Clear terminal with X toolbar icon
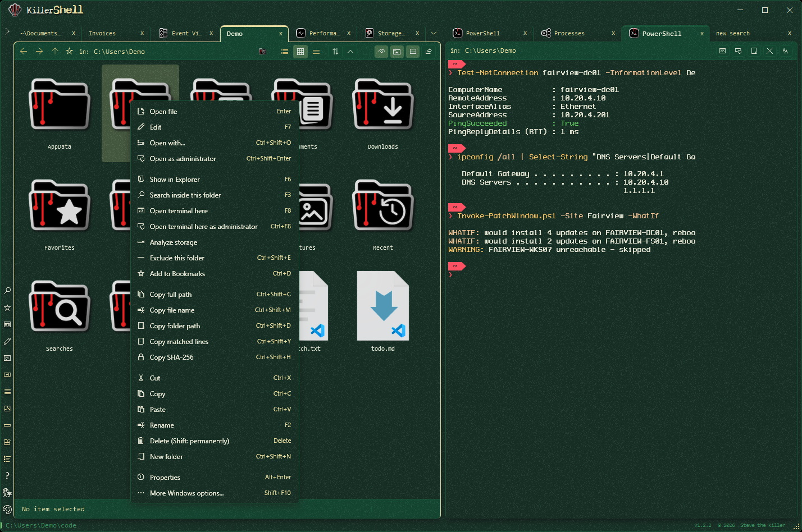This screenshot has height=532, width=802. point(769,51)
